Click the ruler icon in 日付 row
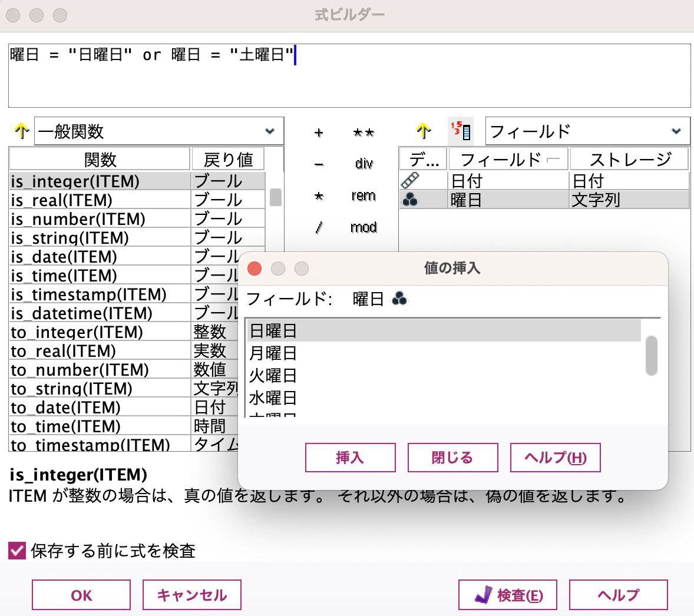Image resolution: width=694 pixels, height=616 pixels. point(410,181)
